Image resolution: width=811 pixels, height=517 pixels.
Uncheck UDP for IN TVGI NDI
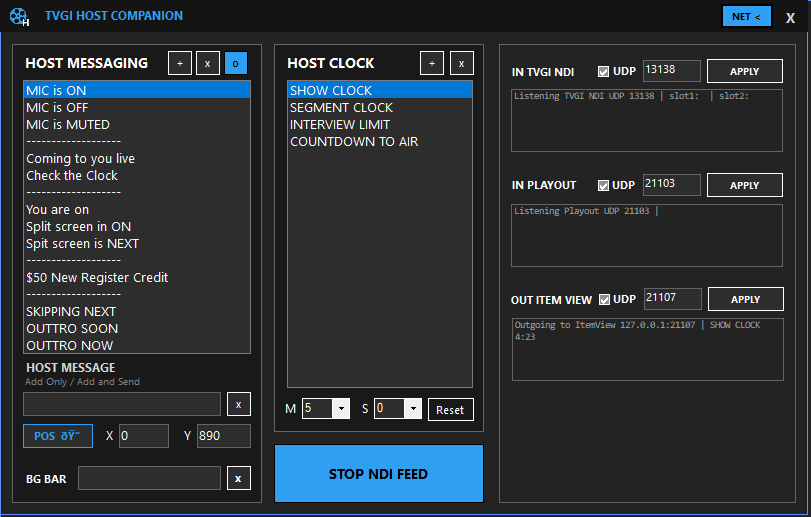click(x=603, y=71)
